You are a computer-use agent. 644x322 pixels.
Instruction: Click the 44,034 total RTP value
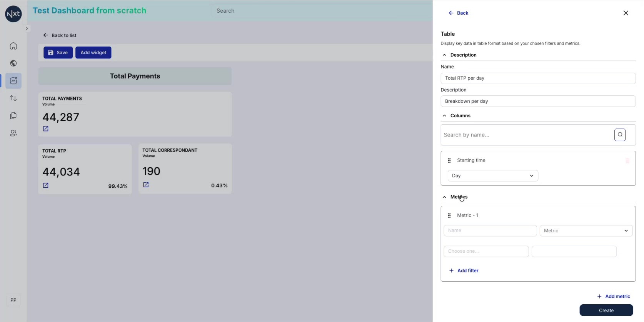tap(61, 172)
